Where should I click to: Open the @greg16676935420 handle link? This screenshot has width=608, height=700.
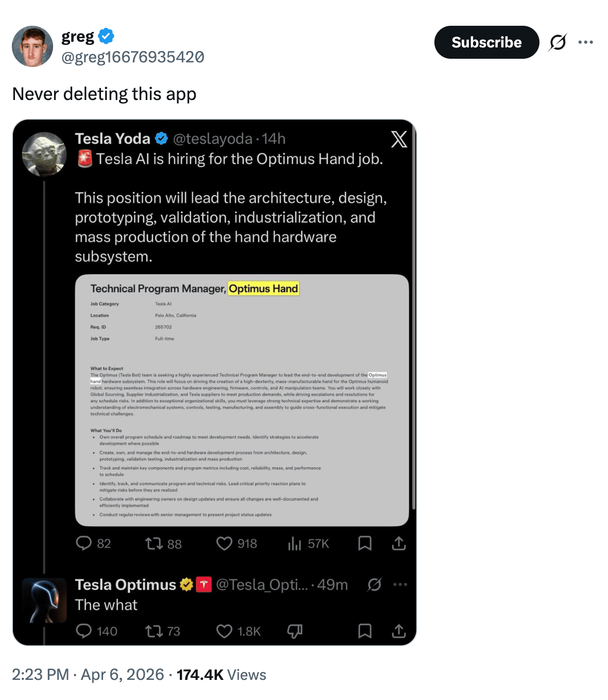[132, 57]
